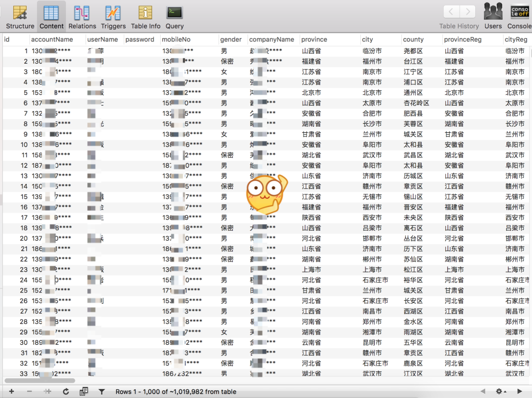The height and width of the screenshot is (398, 532).
Task: Show the Table Info view
Action: [145, 17]
